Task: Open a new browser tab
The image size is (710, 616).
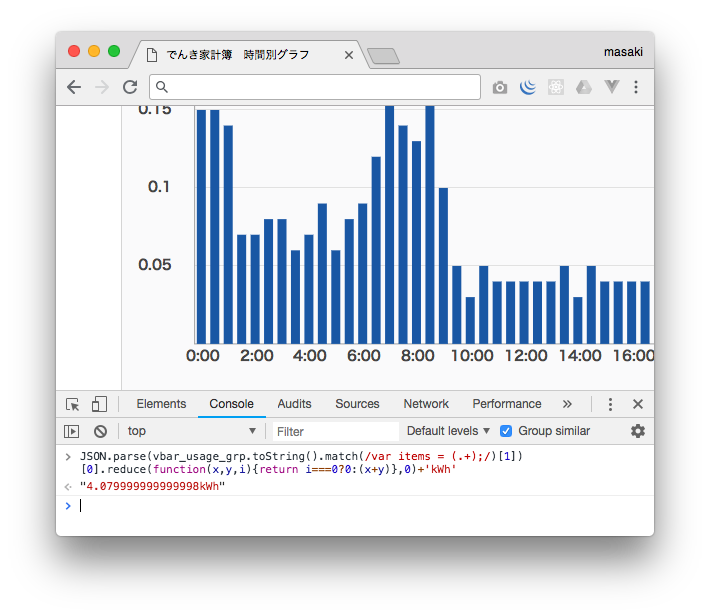Action: click(x=384, y=56)
